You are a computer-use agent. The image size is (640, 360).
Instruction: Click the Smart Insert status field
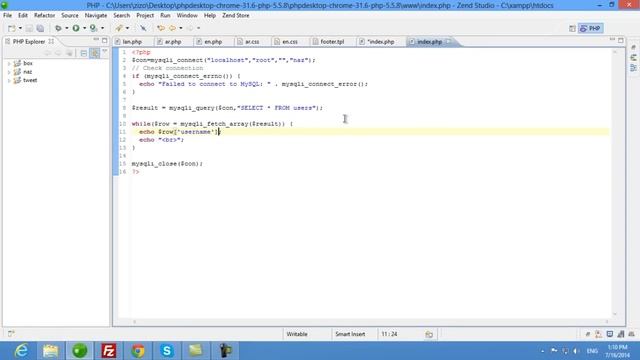point(350,334)
